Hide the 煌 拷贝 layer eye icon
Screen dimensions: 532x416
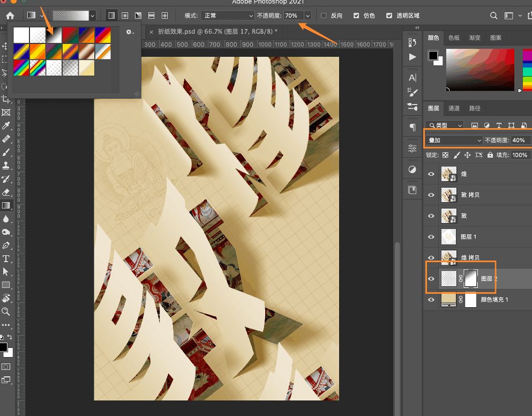[x=431, y=257]
